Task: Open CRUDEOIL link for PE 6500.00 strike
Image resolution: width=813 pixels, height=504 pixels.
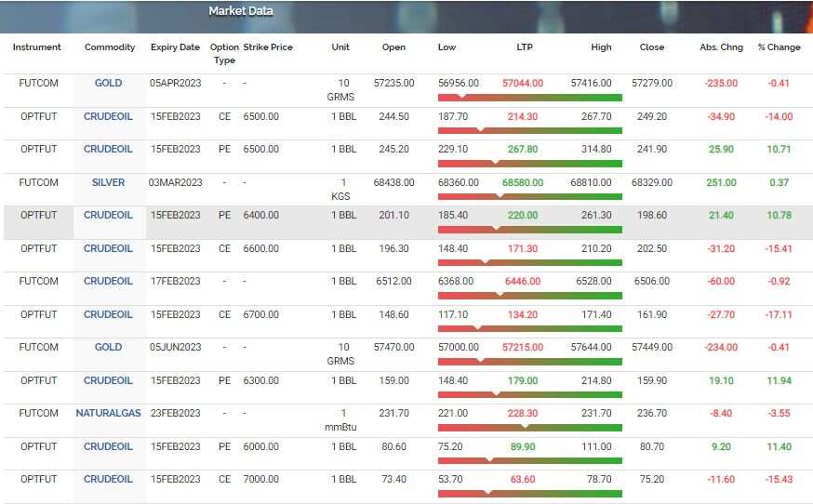Action: coord(108,150)
